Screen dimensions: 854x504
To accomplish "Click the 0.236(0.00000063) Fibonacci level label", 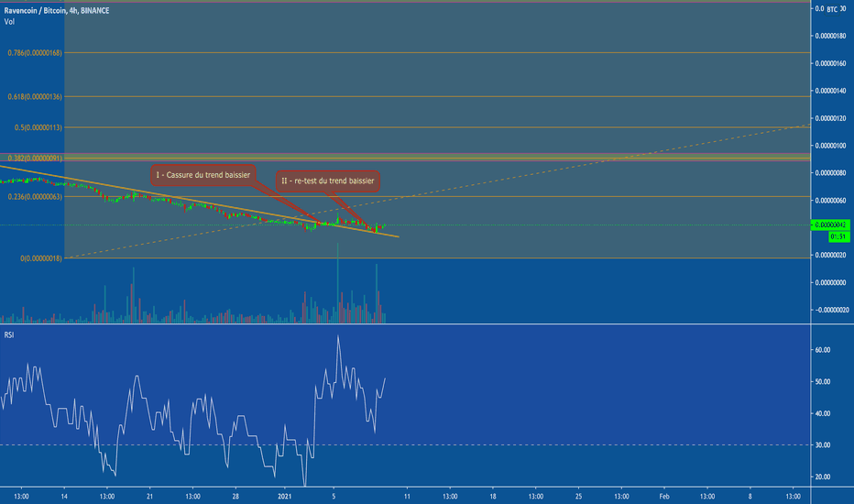I will 35,197.
